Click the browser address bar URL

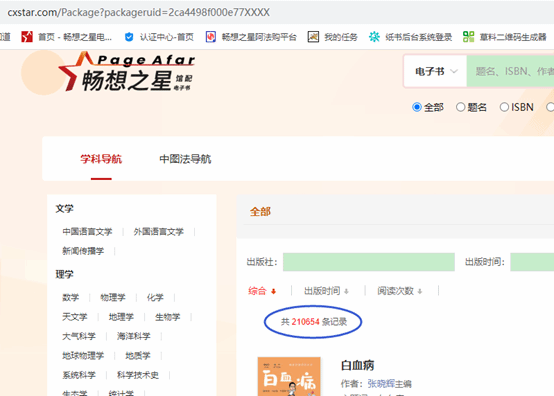click(138, 12)
